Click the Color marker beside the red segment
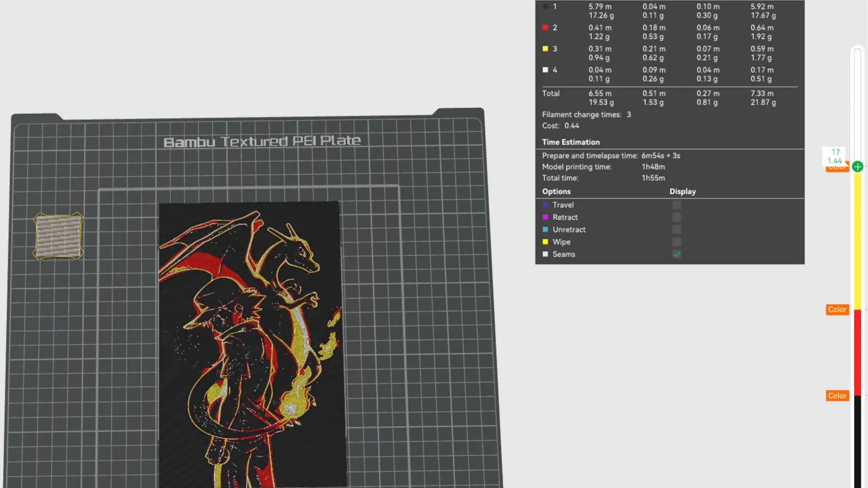Viewport: 868px width, 488px height. (x=837, y=310)
